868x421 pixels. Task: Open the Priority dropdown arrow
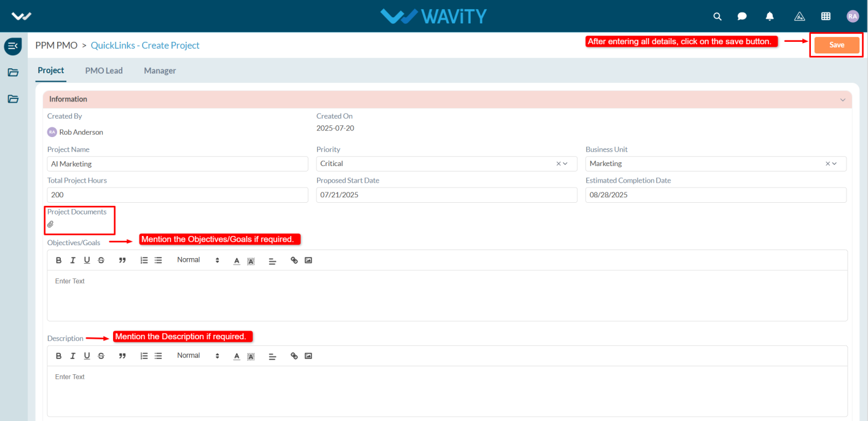point(566,163)
